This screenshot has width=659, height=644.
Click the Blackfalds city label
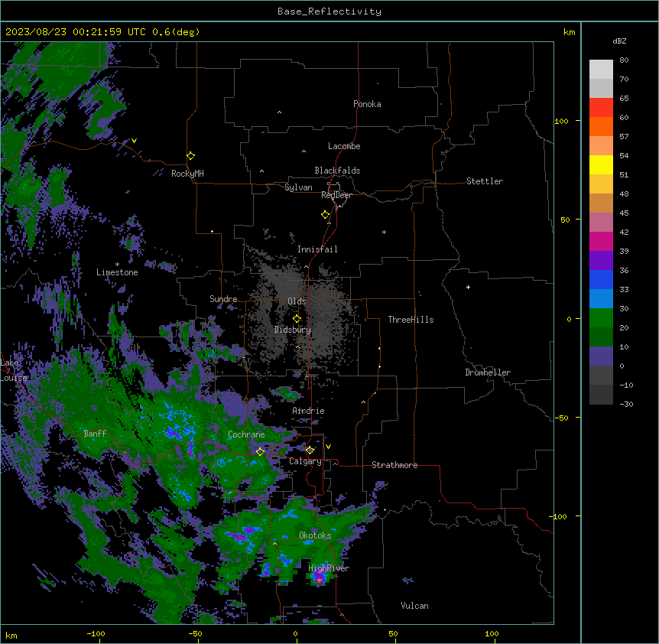coord(337,171)
